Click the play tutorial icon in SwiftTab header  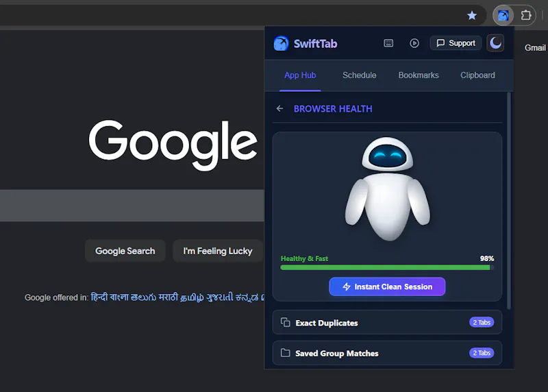pos(414,43)
